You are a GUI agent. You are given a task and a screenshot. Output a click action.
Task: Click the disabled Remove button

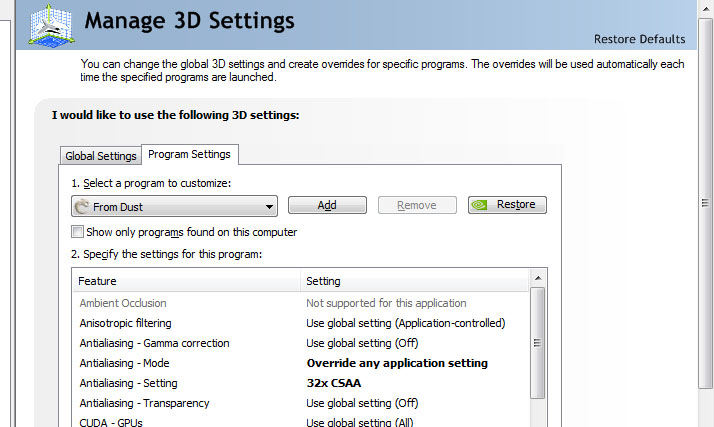point(417,205)
